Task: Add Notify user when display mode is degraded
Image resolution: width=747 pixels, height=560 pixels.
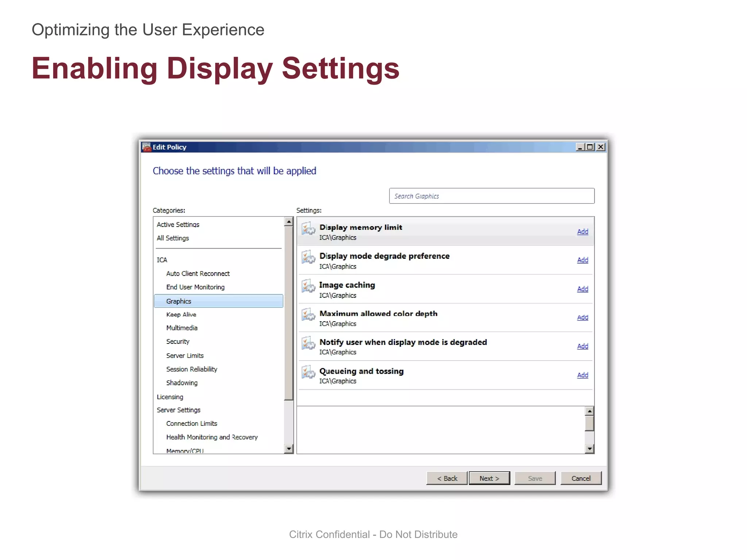Action: 582,346
